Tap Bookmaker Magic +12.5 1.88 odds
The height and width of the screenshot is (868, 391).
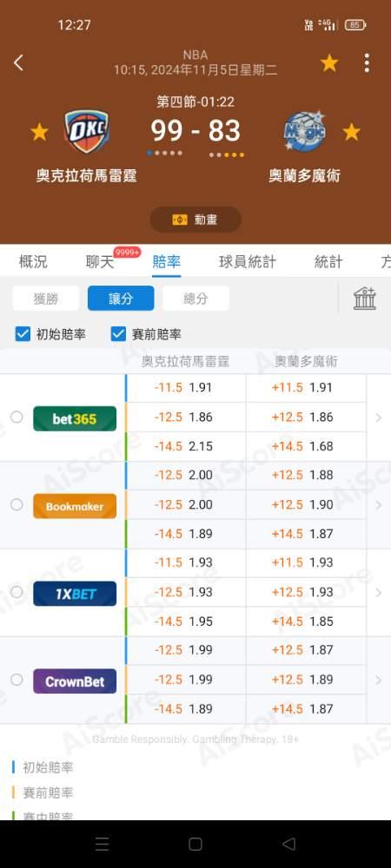[x=306, y=475]
